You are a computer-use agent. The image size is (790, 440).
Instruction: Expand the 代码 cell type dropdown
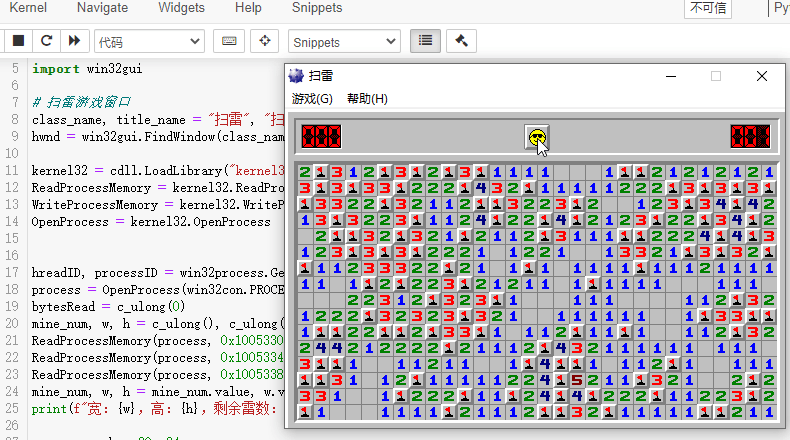tap(150, 42)
